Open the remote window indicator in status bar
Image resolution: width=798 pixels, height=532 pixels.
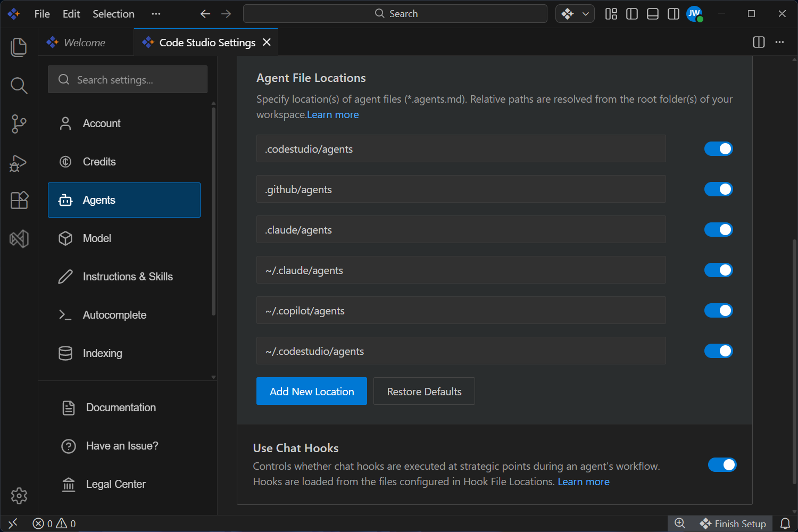tap(13, 523)
